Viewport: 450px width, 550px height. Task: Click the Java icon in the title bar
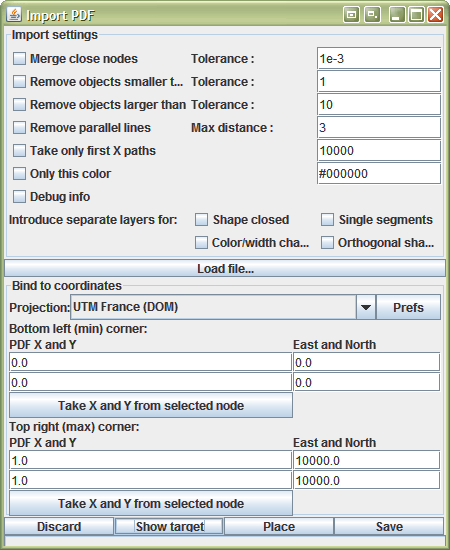click(14, 15)
